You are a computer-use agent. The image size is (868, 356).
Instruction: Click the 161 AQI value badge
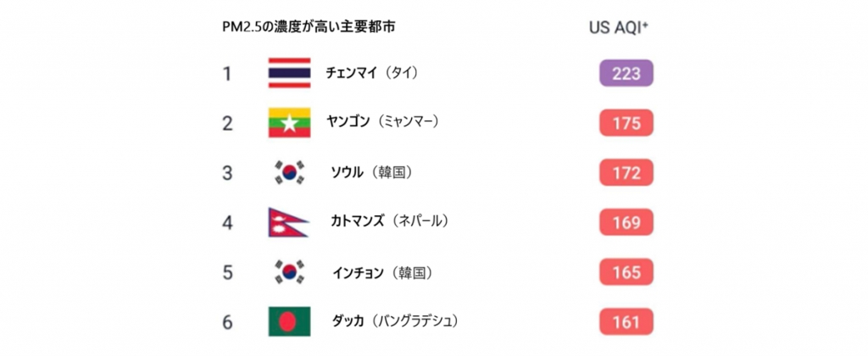tap(626, 321)
